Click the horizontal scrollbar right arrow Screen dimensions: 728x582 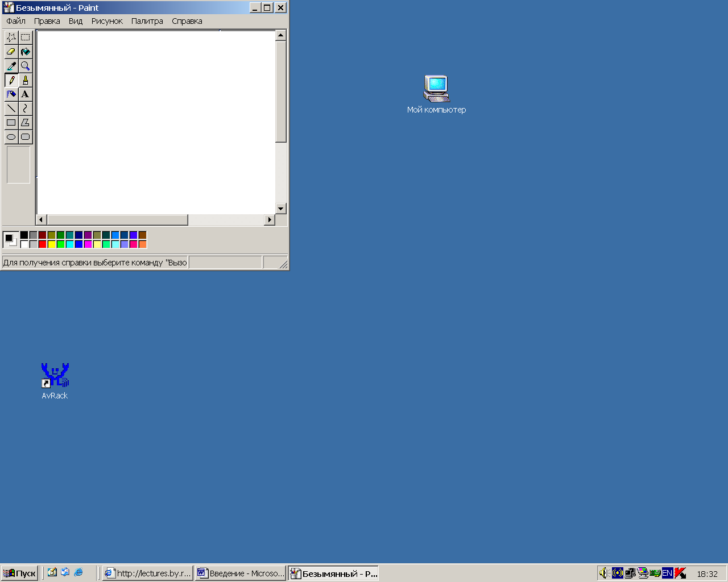[270, 220]
